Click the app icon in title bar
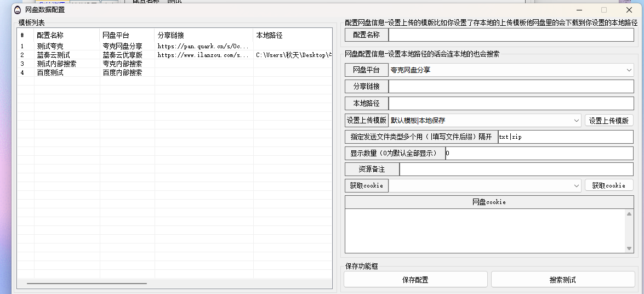 point(18,10)
